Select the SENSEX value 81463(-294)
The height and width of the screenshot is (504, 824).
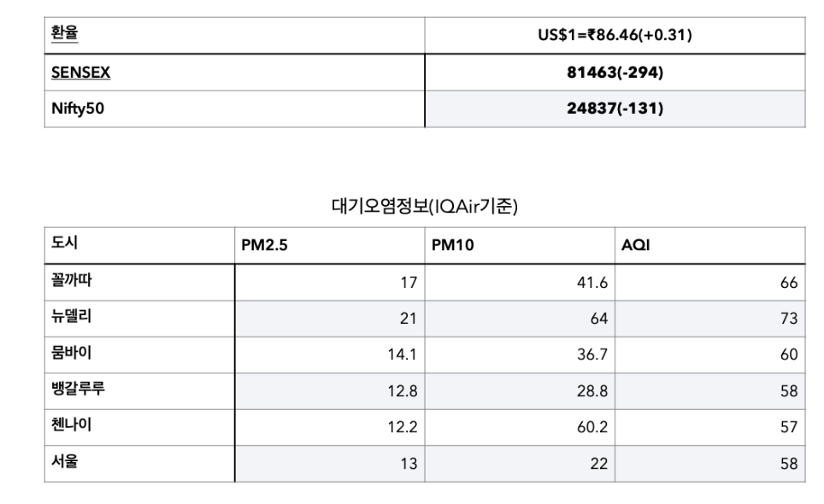pos(615,73)
